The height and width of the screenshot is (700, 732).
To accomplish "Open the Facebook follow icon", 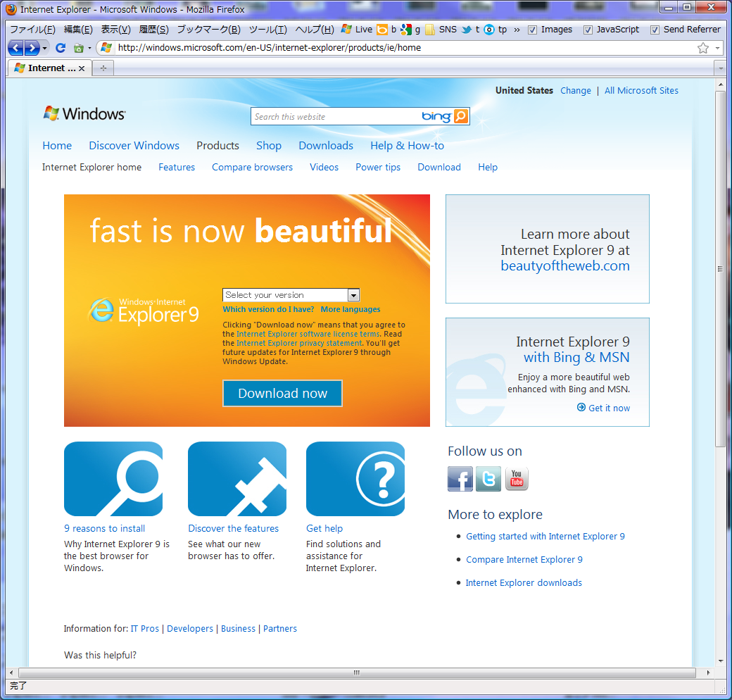I will coord(460,479).
